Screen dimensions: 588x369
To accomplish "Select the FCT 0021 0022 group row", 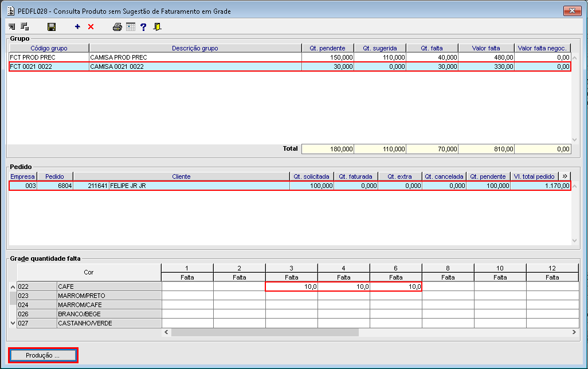I will [290, 66].
